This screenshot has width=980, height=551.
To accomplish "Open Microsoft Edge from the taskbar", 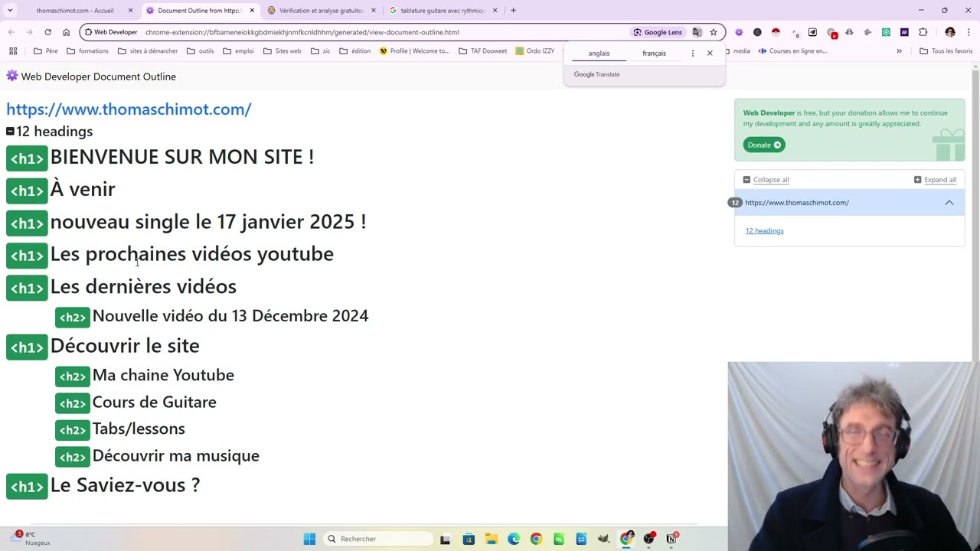I will pyautogui.click(x=514, y=539).
